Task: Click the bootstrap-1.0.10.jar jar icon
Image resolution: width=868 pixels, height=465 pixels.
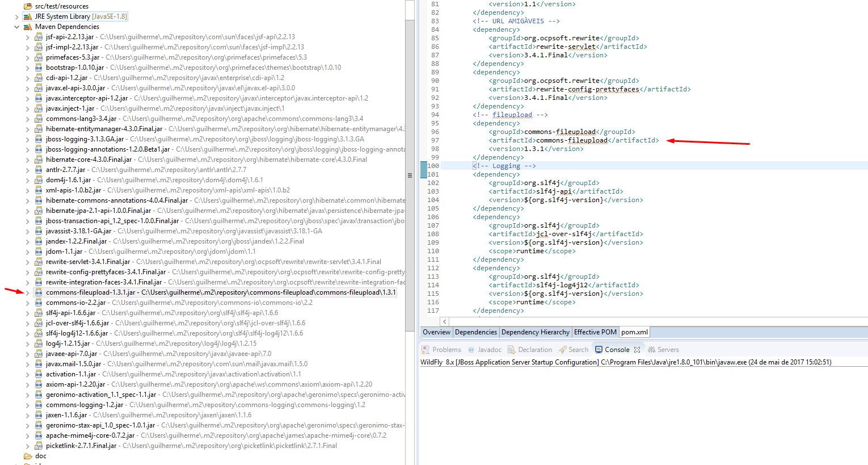Action: point(39,68)
